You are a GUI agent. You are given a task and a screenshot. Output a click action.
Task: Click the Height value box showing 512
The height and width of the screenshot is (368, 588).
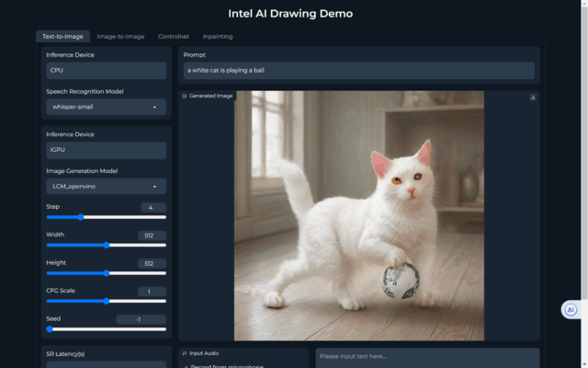152,264
